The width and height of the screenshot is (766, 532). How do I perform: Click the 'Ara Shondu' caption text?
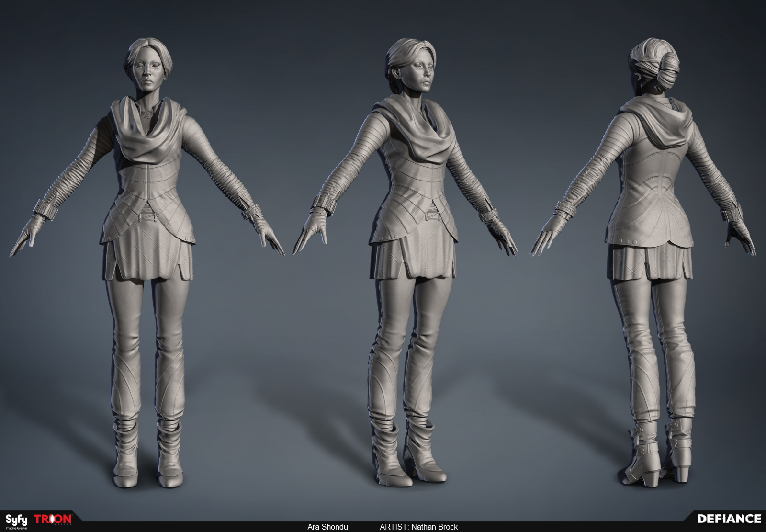[x=327, y=527]
